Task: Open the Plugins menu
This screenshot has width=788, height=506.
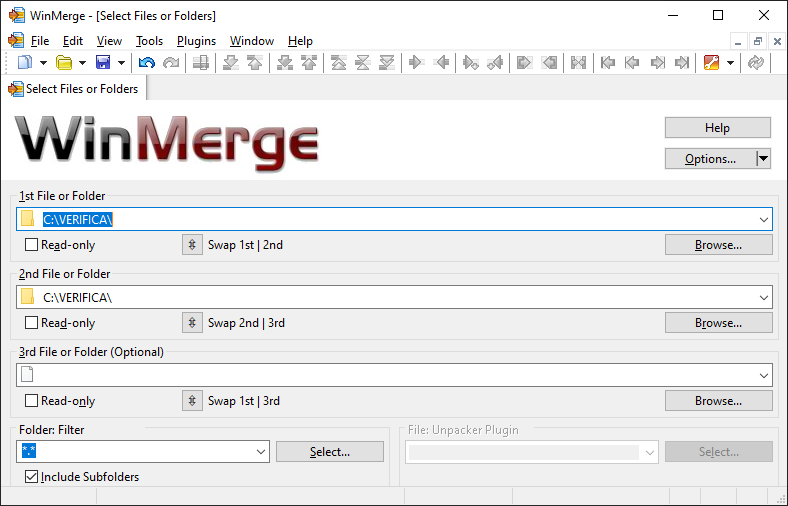Action: pos(196,41)
